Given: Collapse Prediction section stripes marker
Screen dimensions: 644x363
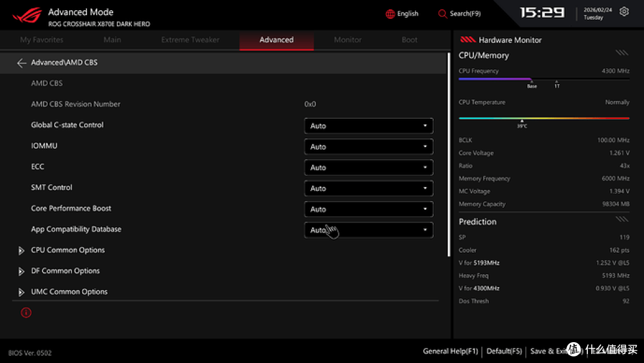Looking at the screenshot, I should (622, 219).
